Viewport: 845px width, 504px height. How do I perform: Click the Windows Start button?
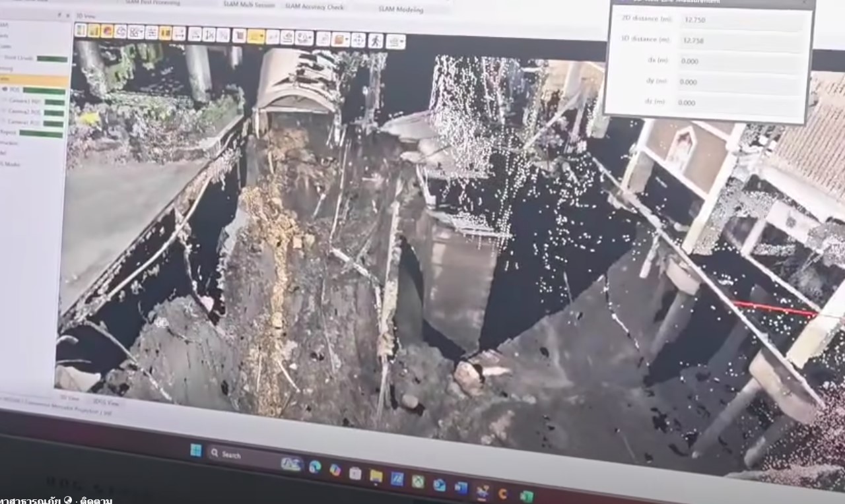pyautogui.click(x=196, y=450)
